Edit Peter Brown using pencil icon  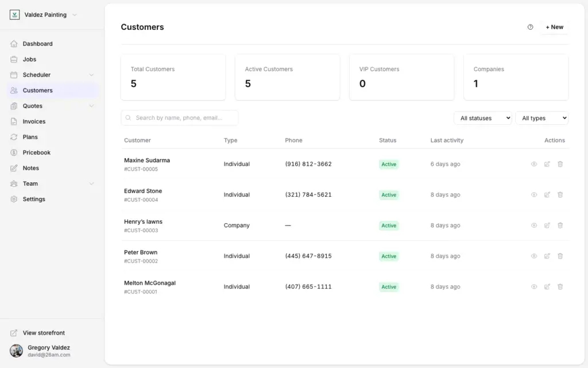pos(547,256)
